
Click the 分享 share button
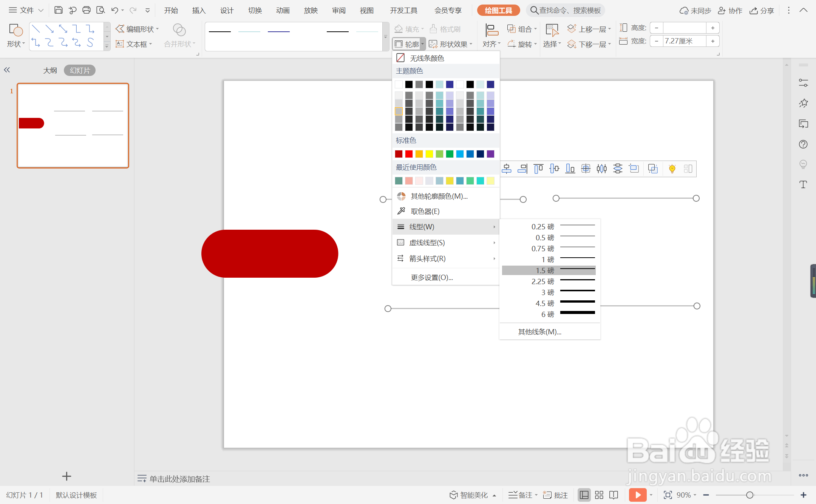tap(762, 11)
